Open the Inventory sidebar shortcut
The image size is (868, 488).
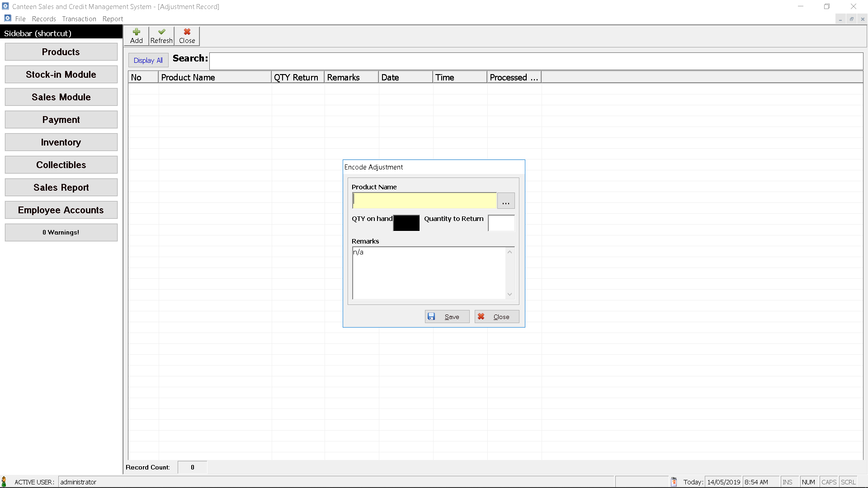tap(61, 142)
